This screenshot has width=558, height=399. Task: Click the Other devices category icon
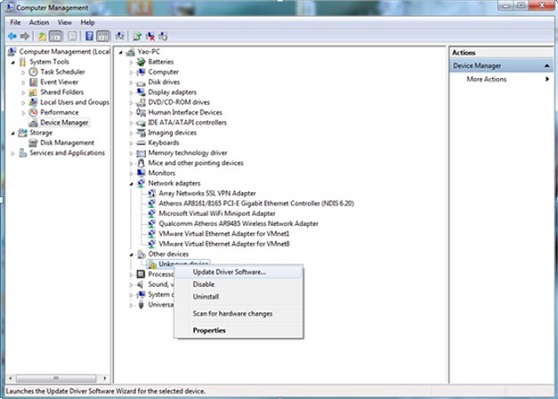[x=141, y=254]
